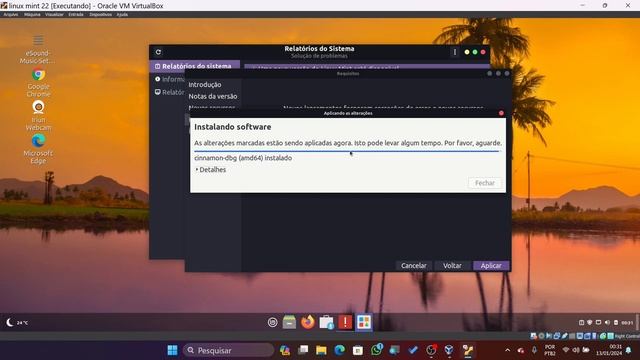The height and width of the screenshot is (360, 640).
Task: Open Microsoft Store on Windows taskbar
Action: click(358, 350)
